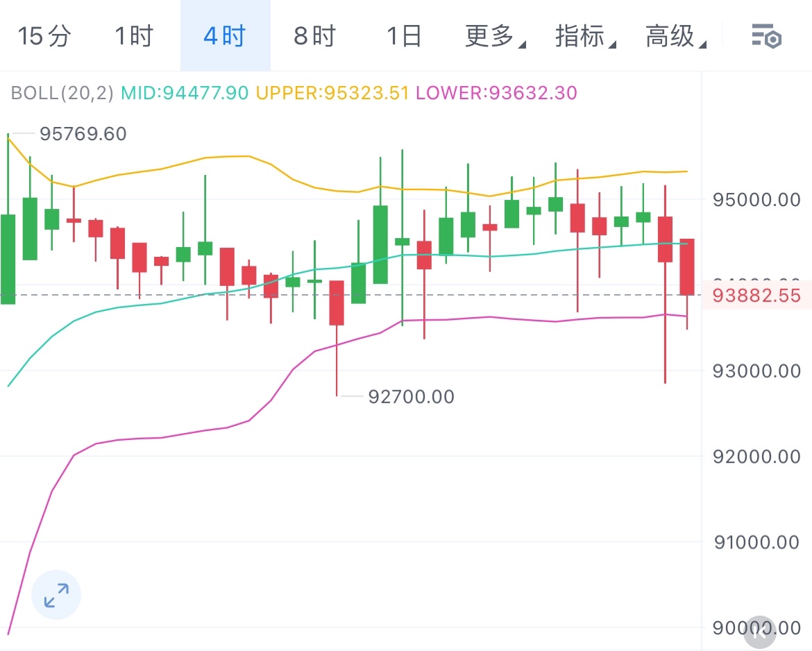Click the 92700.00 low price label
Screen dimensions: 812x651
[411, 397]
